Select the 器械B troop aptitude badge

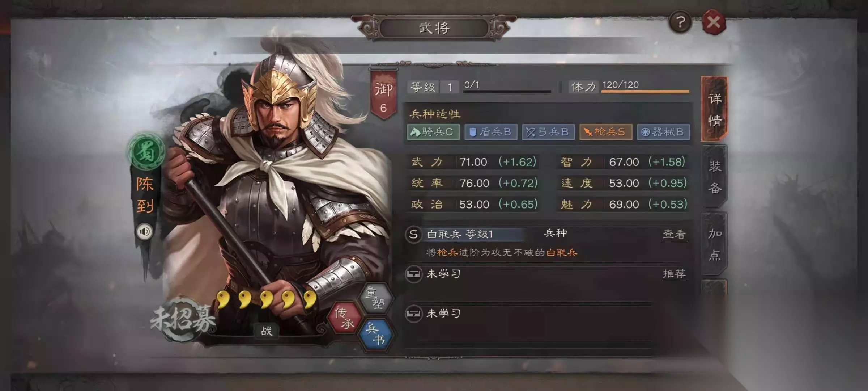point(663,132)
